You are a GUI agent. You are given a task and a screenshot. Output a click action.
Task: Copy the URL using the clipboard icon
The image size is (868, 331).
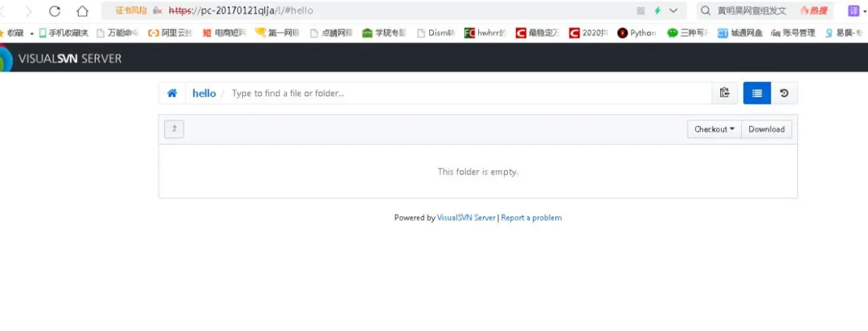[x=724, y=93]
